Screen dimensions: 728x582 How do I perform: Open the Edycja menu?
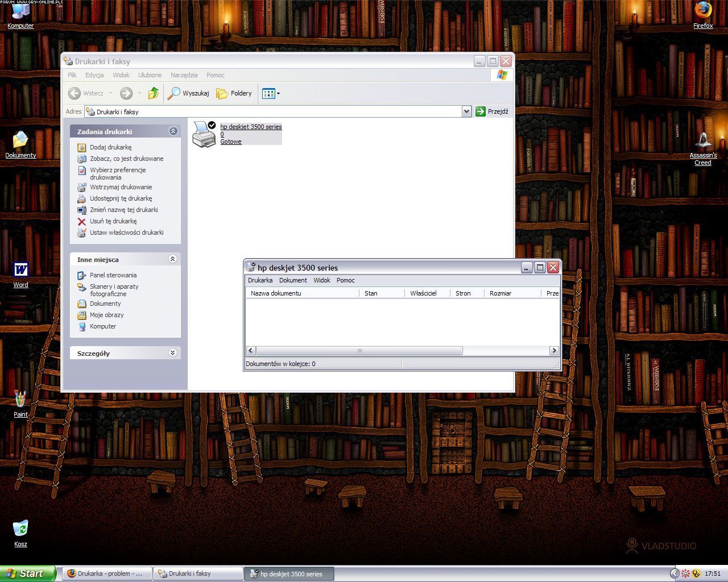coord(94,75)
